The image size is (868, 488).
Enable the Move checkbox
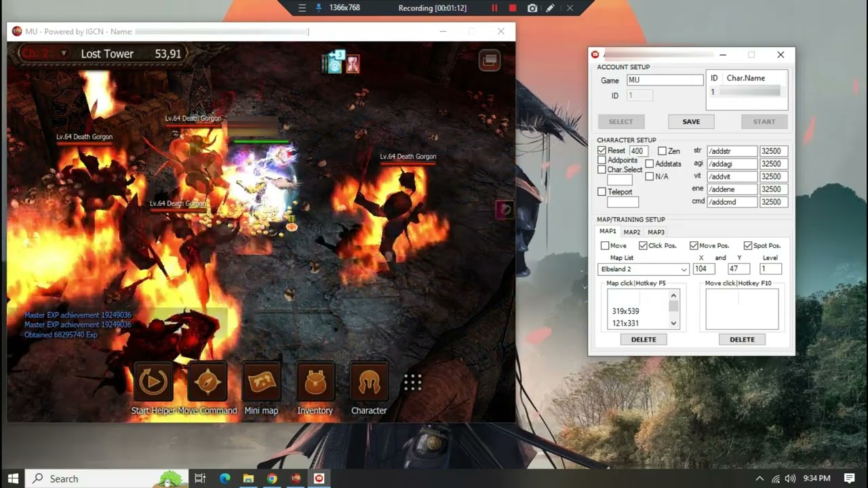click(x=604, y=245)
